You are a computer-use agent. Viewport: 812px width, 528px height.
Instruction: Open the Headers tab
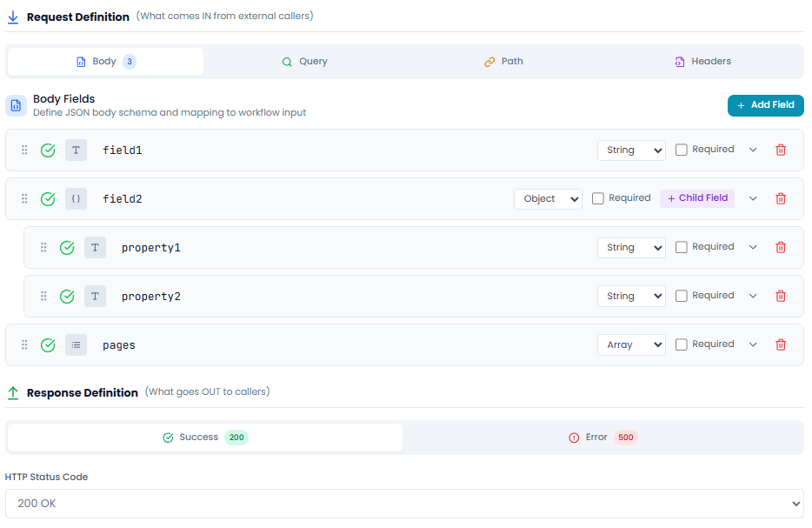pos(702,62)
